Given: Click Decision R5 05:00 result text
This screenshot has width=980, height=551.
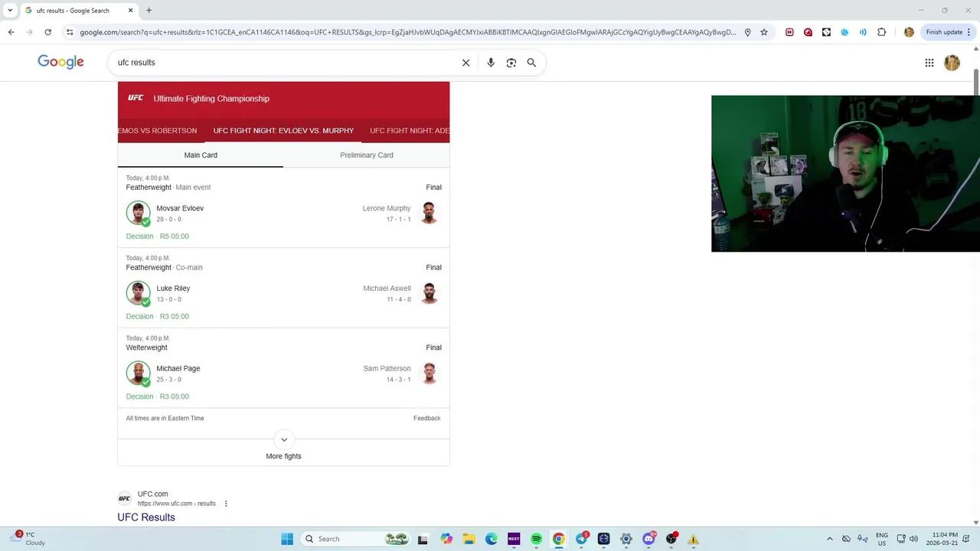Looking at the screenshot, I should [x=158, y=236].
